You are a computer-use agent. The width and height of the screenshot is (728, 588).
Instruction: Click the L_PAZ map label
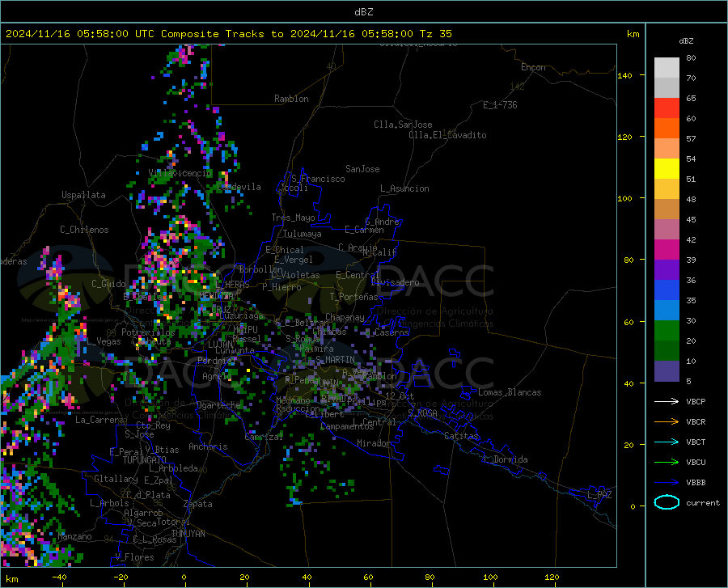click(599, 495)
